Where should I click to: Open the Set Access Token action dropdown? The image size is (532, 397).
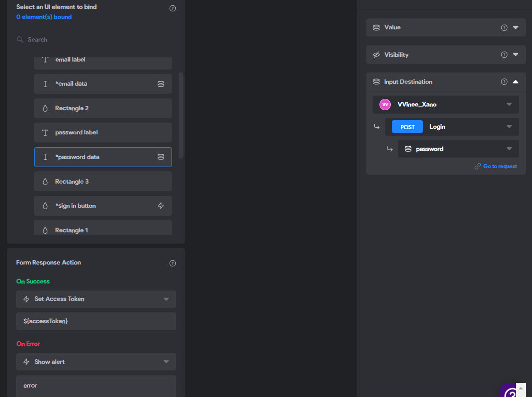(96, 299)
